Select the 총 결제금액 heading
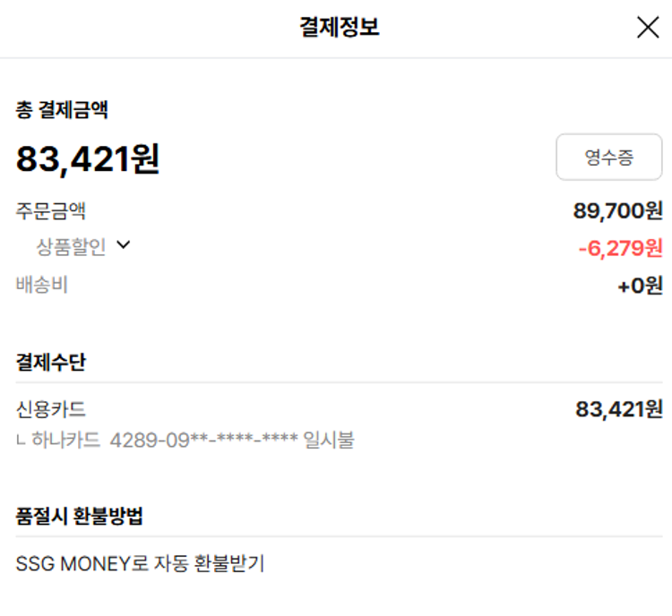Viewport: 672px width, 616px height. 63,110
